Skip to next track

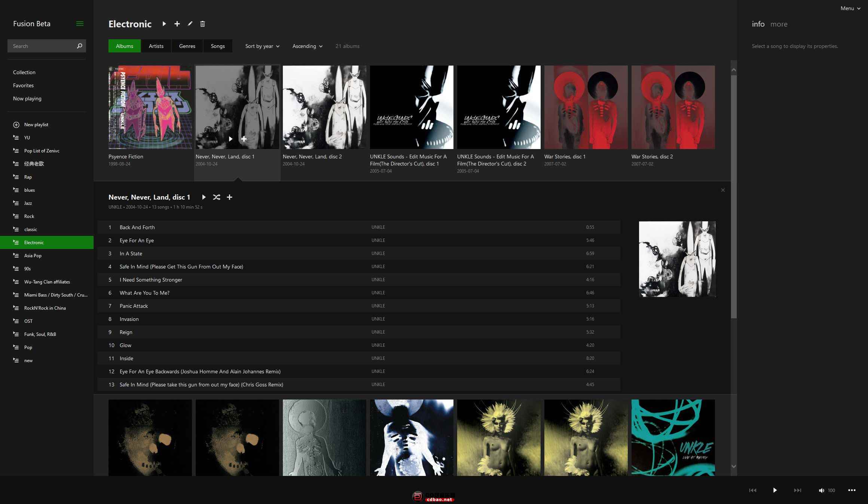798,490
